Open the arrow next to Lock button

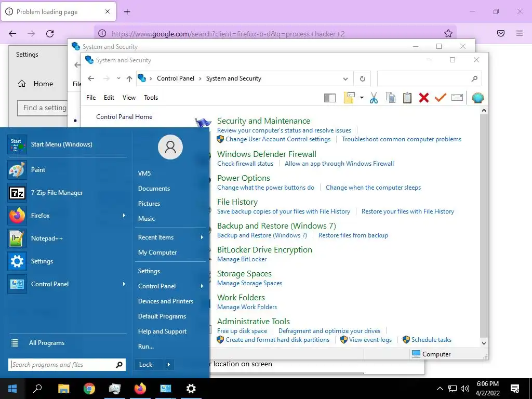click(169, 365)
